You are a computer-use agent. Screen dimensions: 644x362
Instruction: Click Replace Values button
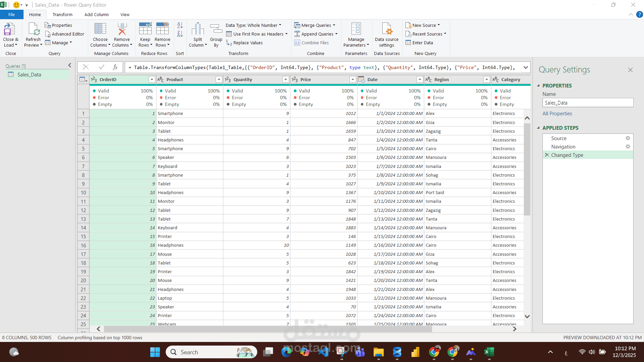[x=245, y=43]
